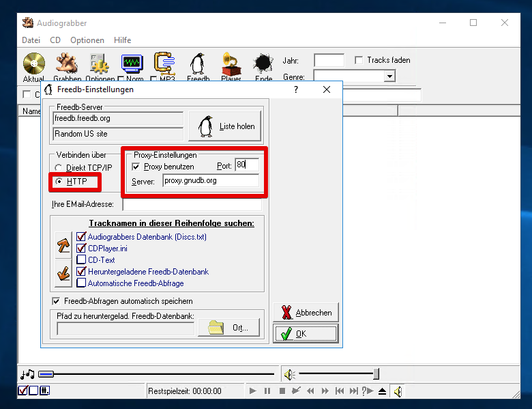Screen dimensions: 532x409
Task: Click the check-all tracks icon at bottom left
Action: point(23,391)
